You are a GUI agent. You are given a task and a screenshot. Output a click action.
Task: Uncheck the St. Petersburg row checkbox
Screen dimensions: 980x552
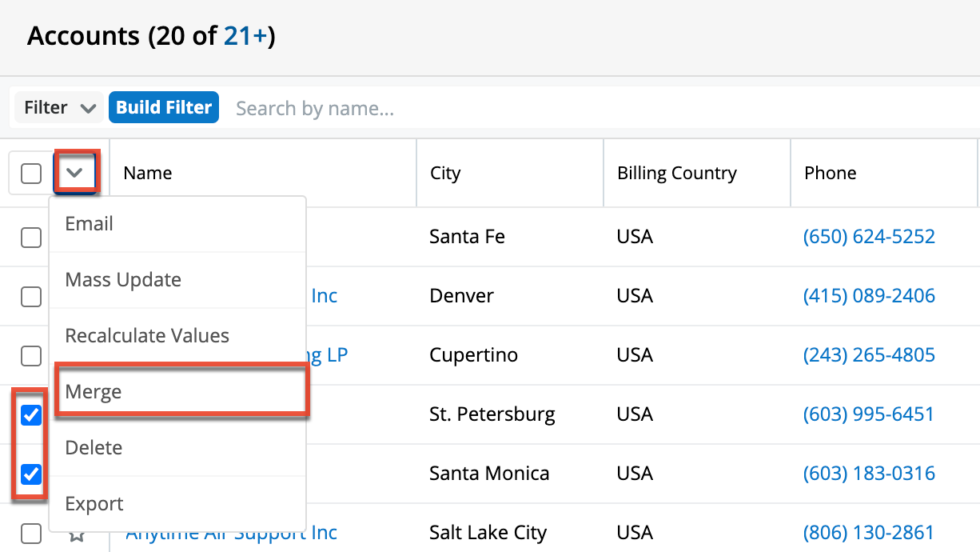click(x=31, y=414)
